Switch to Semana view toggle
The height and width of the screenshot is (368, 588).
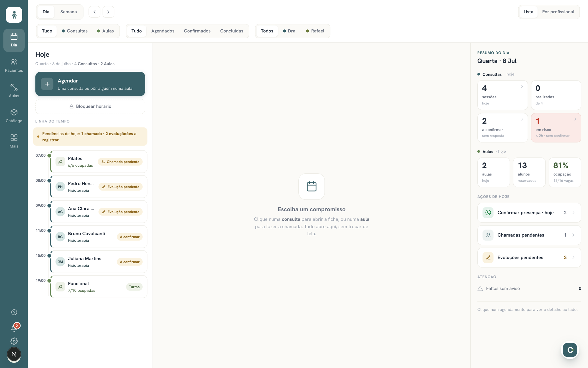(x=69, y=12)
